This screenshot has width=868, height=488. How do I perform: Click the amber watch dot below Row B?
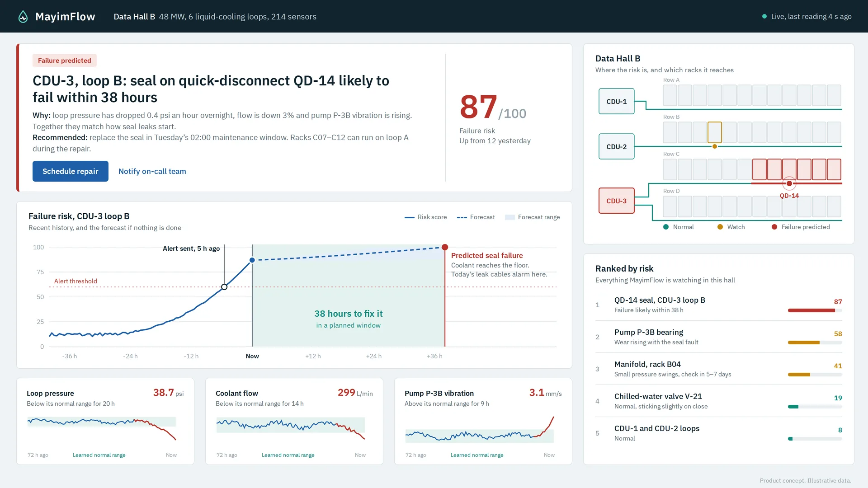coord(714,146)
